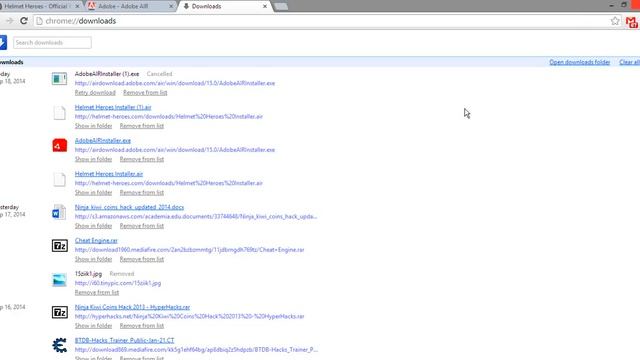This screenshot has width=640, height=360.
Task: Close the Adobe AIR tab
Action: [x=171, y=6]
